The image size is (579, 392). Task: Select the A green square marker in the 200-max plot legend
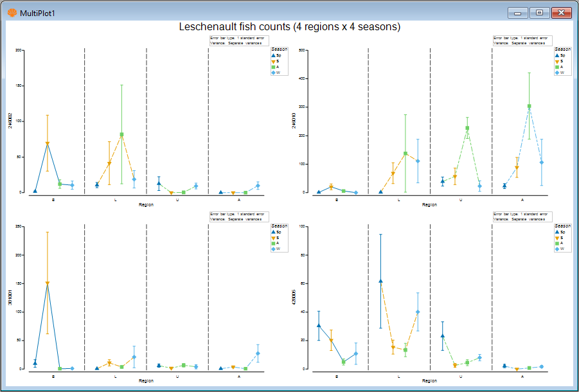tap(274, 67)
